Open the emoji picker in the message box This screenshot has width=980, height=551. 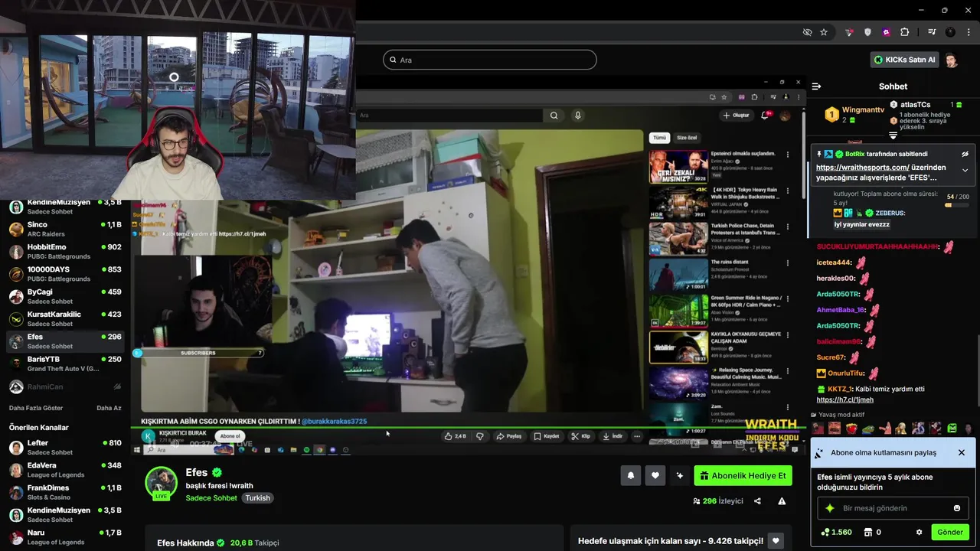pos(956,508)
